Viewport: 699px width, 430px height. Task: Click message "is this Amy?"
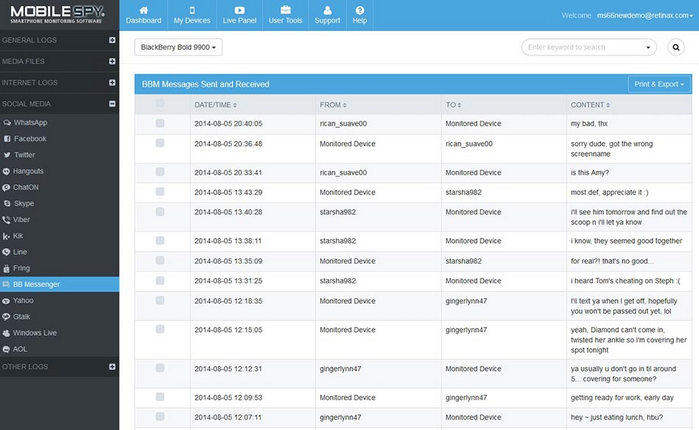tap(589, 172)
